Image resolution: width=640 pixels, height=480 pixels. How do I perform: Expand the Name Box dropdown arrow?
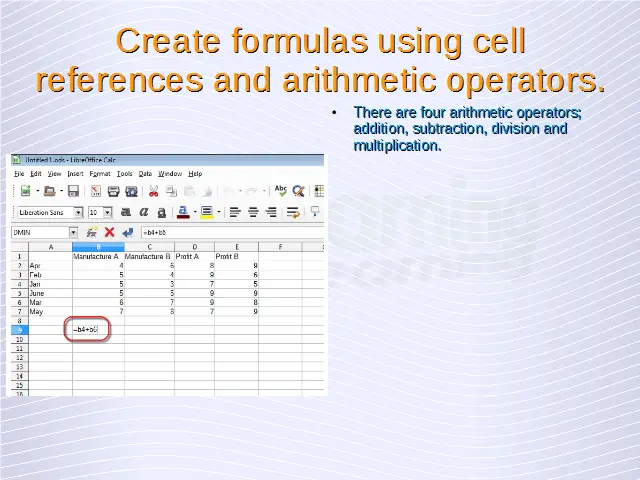click(x=73, y=232)
